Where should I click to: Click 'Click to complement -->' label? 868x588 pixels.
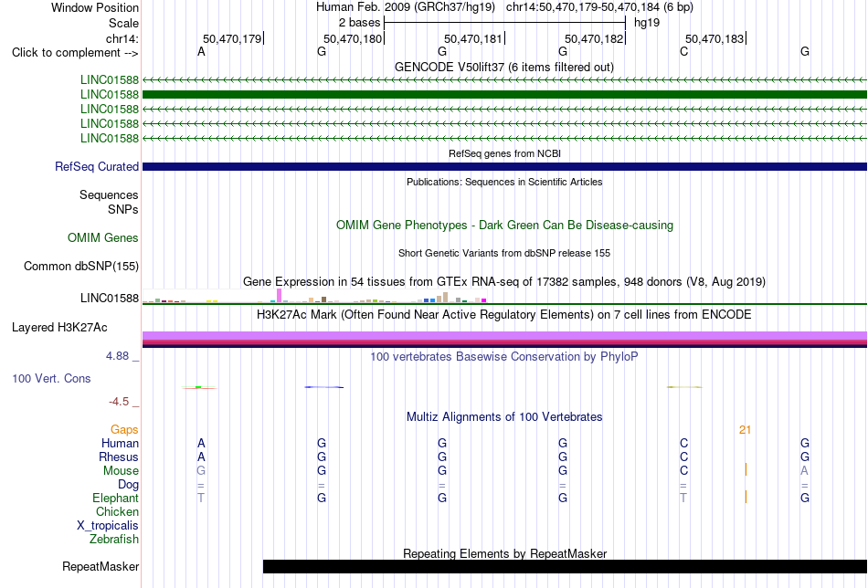[x=75, y=53]
